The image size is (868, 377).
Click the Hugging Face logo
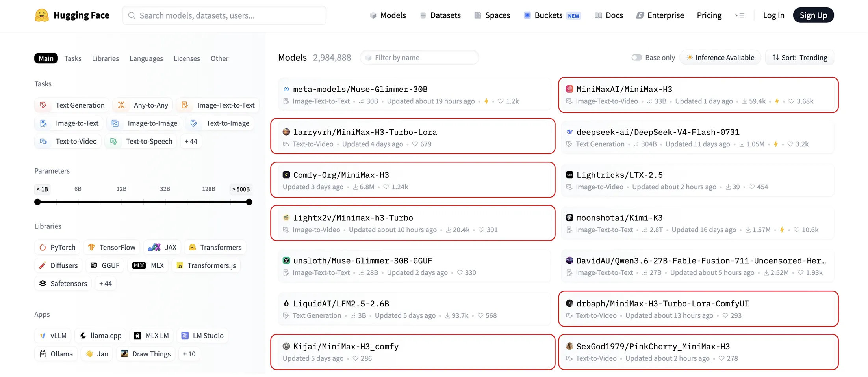click(41, 15)
